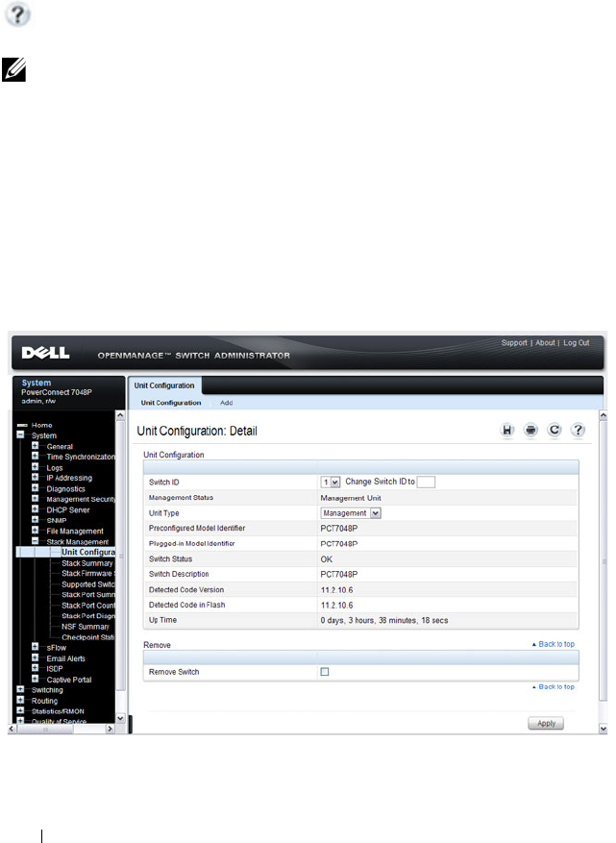Select Unit Configuration in the tree

point(88,552)
